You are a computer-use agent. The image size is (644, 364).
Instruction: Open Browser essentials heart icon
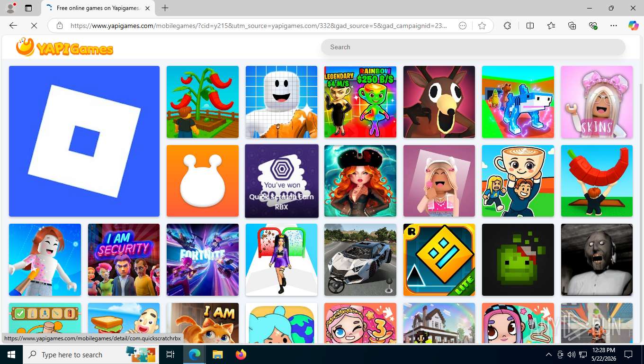(x=593, y=26)
